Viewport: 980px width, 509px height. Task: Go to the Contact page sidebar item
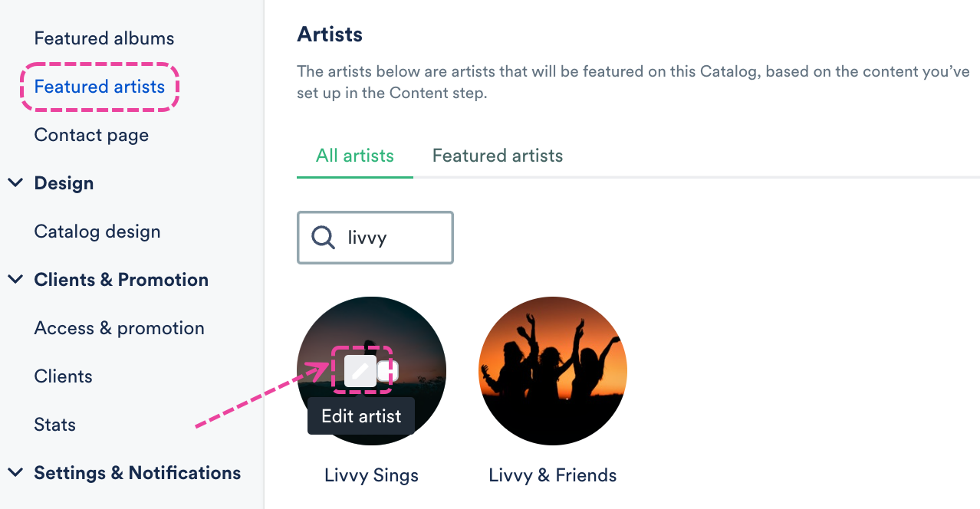[x=91, y=135]
